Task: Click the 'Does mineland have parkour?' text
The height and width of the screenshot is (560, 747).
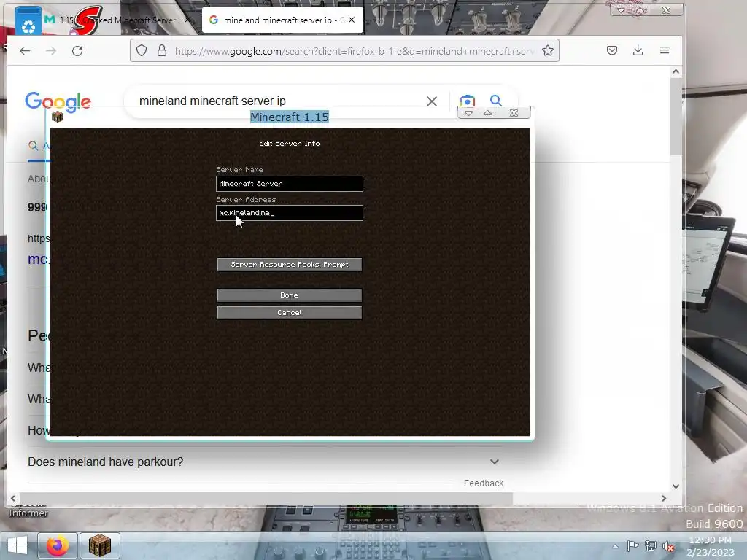Action: pyautogui.click(x=105, y=462)
